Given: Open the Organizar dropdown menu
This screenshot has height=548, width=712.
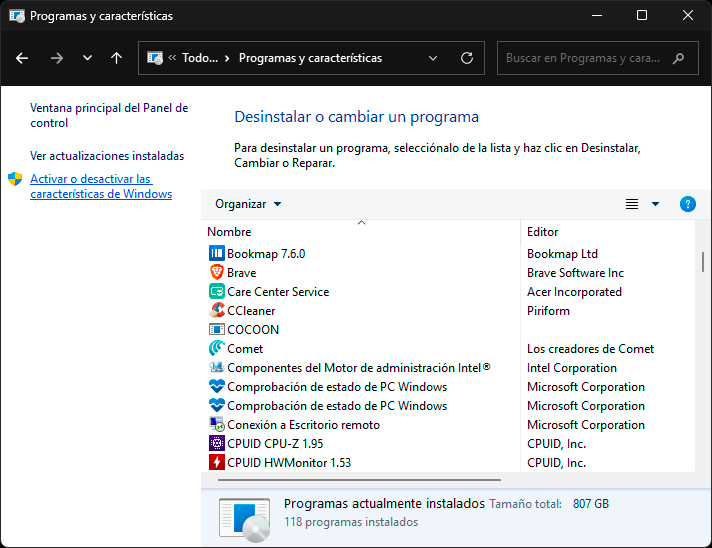Looking at the screenshot, I should pyautogui.click(x=248, y=204).
